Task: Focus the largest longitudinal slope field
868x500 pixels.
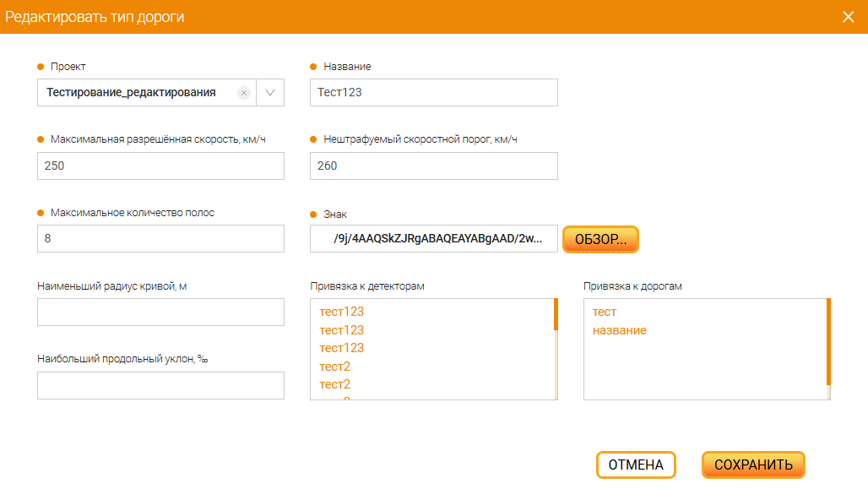Action: click(160, 386)
